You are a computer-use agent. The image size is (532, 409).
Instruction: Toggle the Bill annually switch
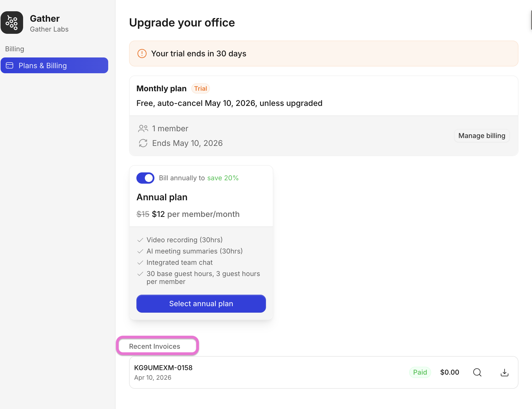145,178
